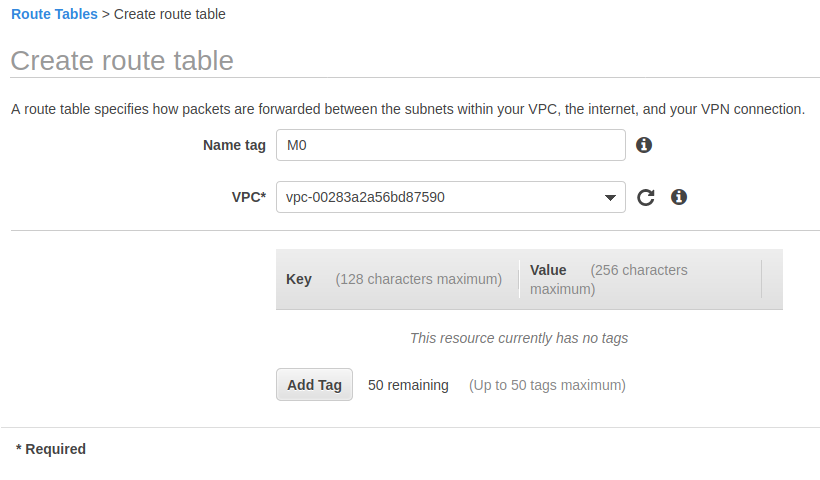
Task: Click the 'Create route table' breadcrumb text
Action: (x=169, y=14)
